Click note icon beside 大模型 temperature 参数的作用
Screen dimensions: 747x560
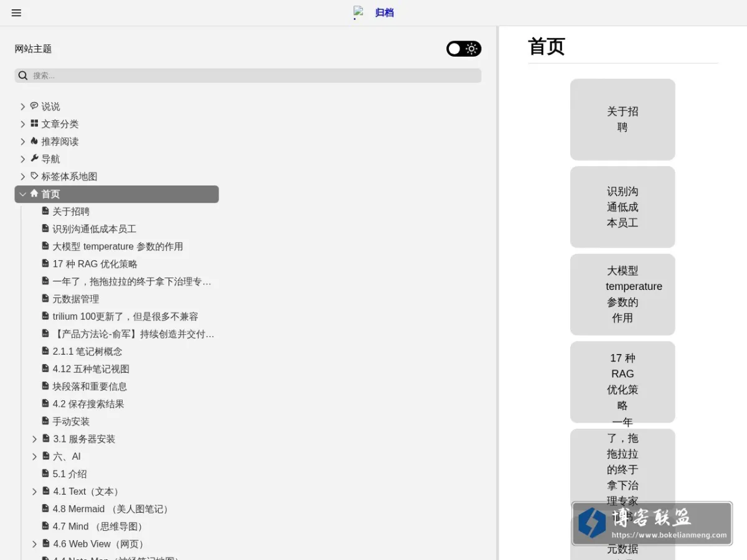(x=45, y=246)
